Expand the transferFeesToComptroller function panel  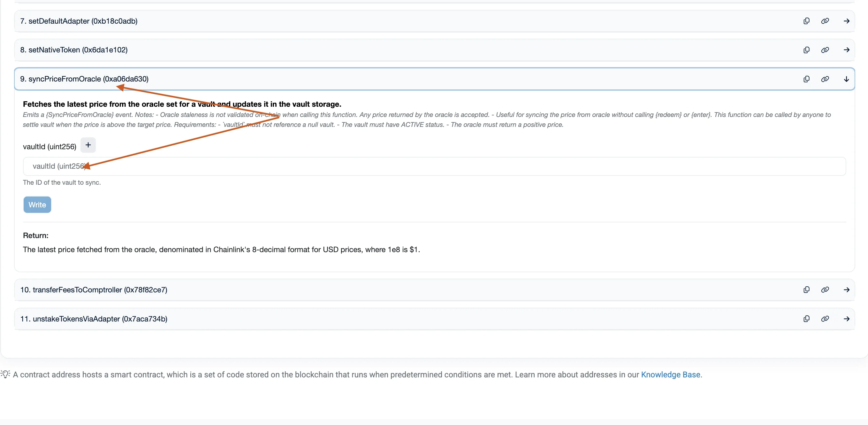(847, 290)
